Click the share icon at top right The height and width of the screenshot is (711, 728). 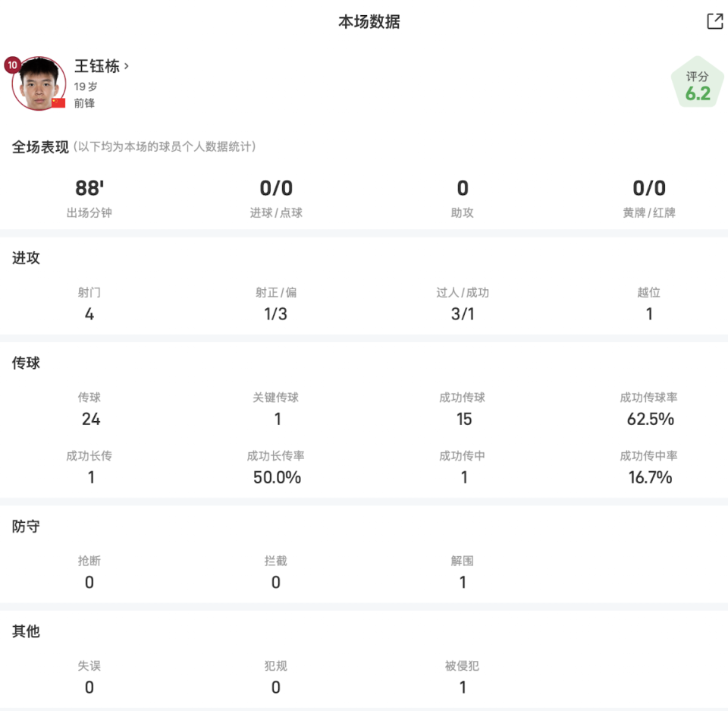(714, 21)
